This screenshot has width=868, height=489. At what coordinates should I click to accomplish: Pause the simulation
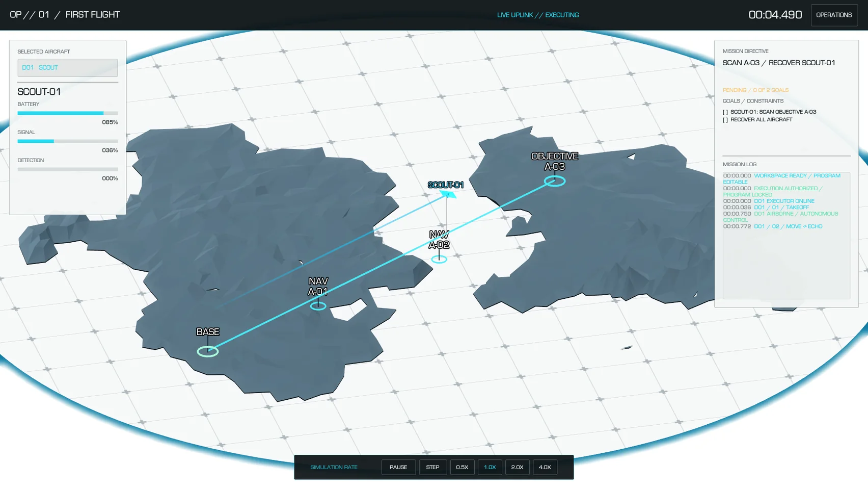(398, 467)
